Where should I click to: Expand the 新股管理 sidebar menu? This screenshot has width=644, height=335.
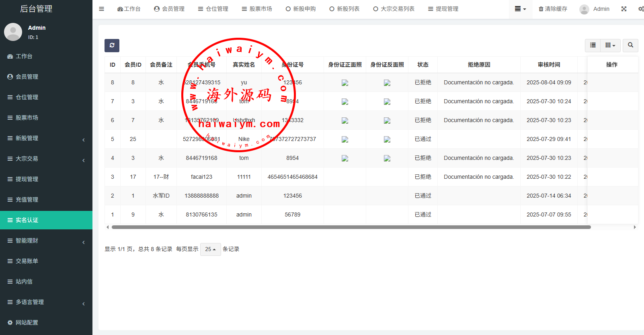click(x=46, y=138)
